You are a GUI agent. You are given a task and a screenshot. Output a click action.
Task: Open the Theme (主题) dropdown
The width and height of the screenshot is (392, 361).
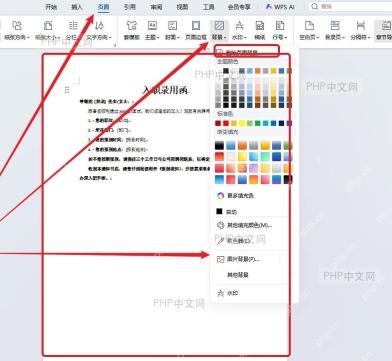coord(152,30)
